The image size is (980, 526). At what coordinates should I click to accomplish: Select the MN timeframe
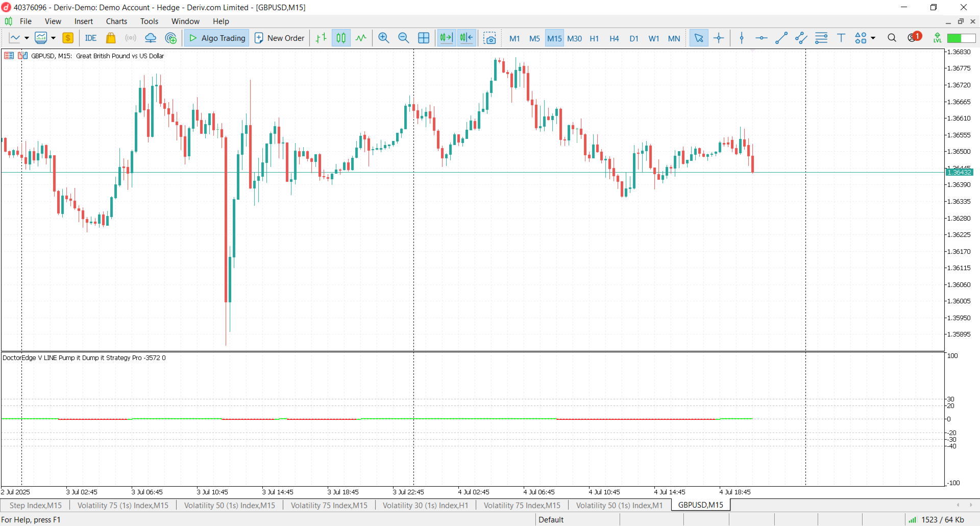tap(674, 38)
